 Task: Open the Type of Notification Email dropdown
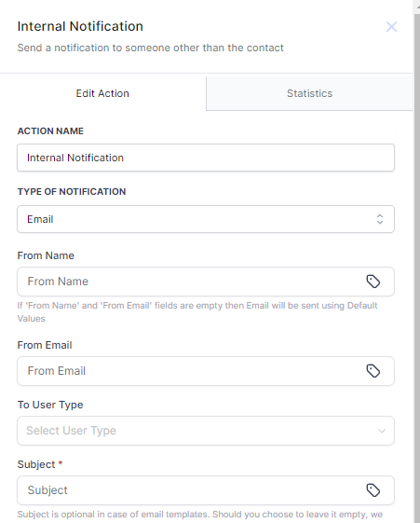[206, 219]
